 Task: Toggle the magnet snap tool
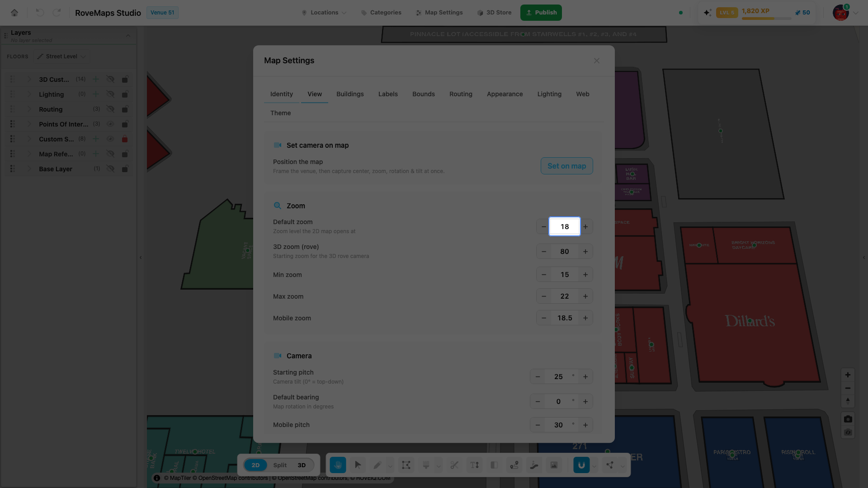point(581,465)
